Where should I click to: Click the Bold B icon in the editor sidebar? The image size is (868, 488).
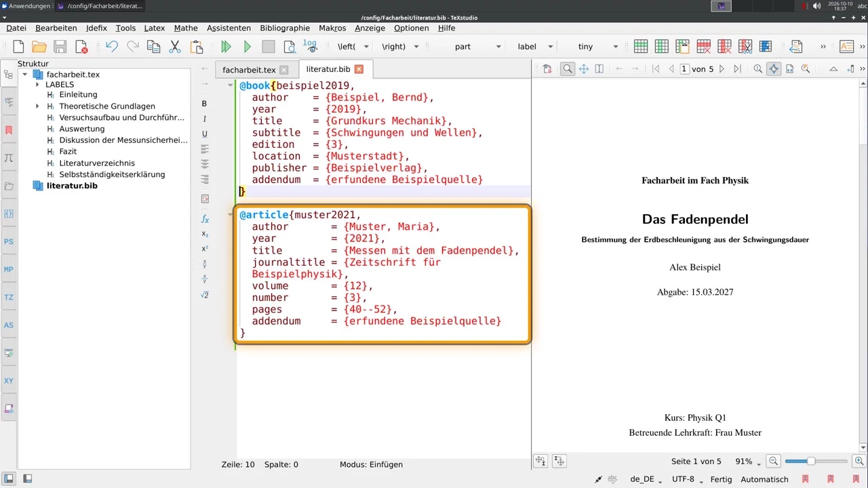(x=205, y=104)
